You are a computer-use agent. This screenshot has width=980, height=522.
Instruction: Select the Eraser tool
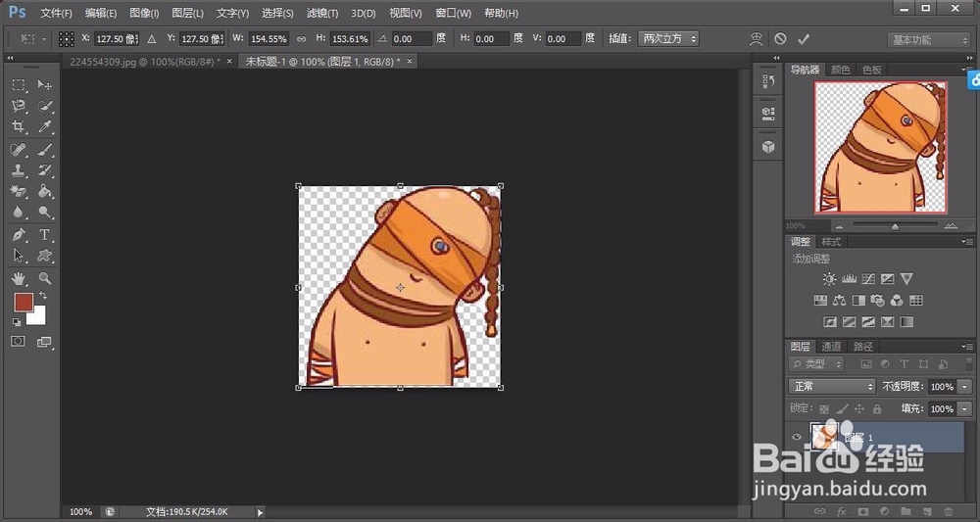(19, 191)
